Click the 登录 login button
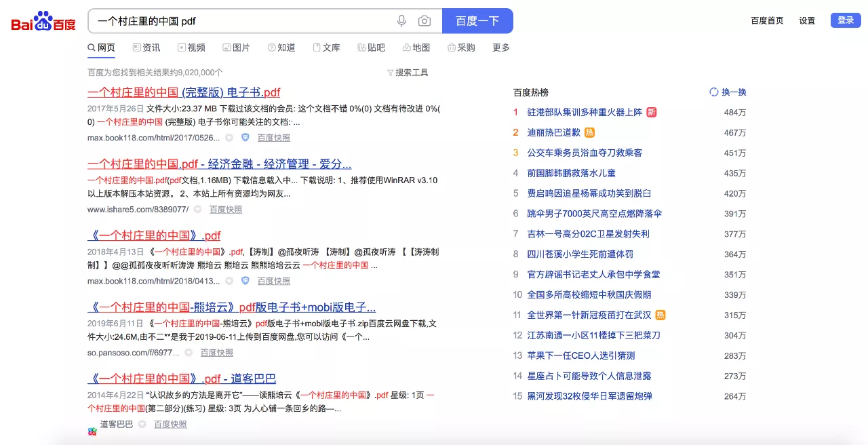This screenshot has height=445, width=868. (846, 20)
